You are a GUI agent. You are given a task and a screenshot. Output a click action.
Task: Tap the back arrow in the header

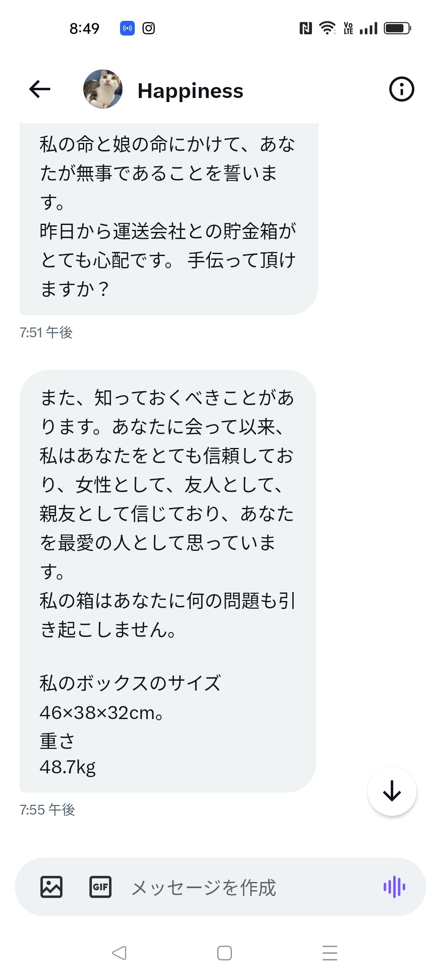pos(40,89)
